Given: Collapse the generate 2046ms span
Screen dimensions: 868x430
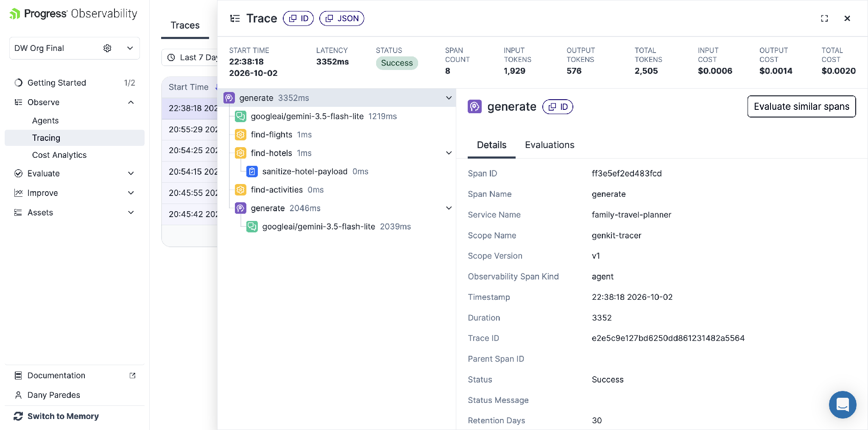Looking at the screenshot, I should click(449, 208).
